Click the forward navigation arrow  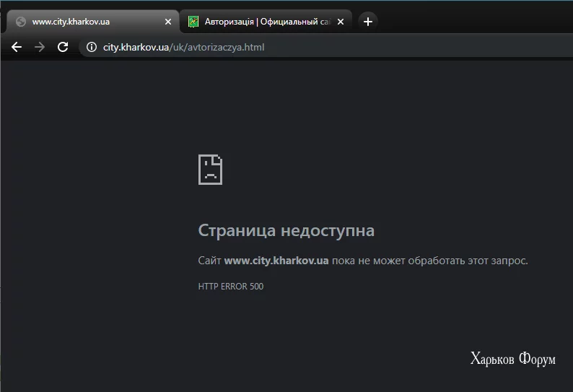pyautogui.click(x=40, y=47)
